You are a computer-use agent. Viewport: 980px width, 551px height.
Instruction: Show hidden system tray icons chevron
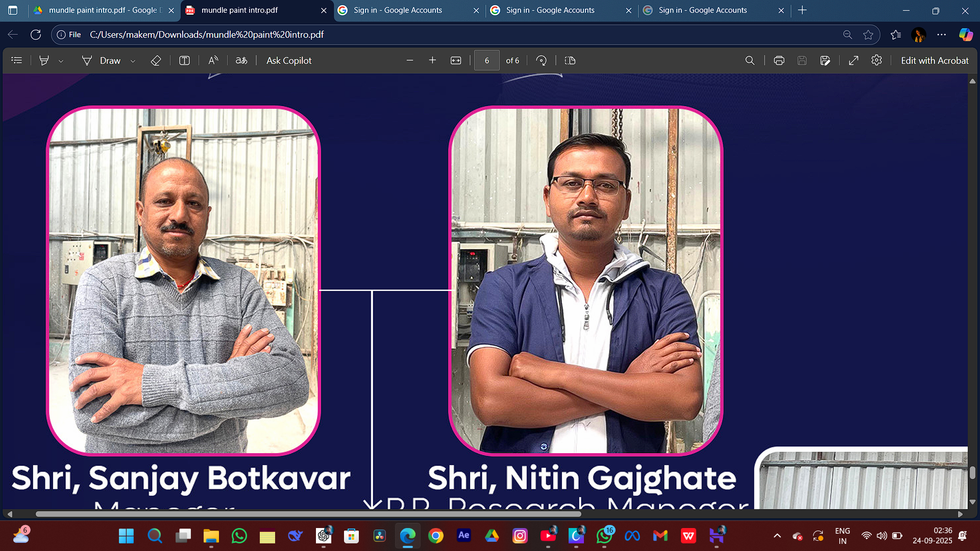(777, 536)
